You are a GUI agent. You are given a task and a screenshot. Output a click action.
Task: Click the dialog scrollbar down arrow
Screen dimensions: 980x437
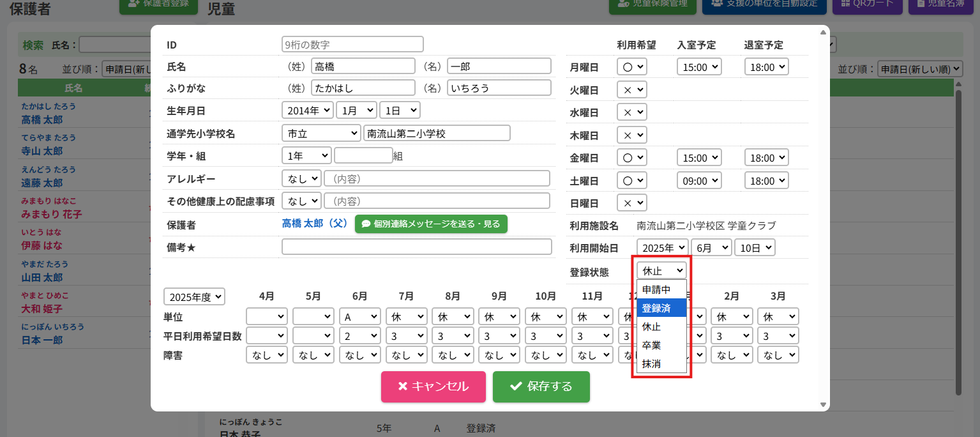click(823, 404)
